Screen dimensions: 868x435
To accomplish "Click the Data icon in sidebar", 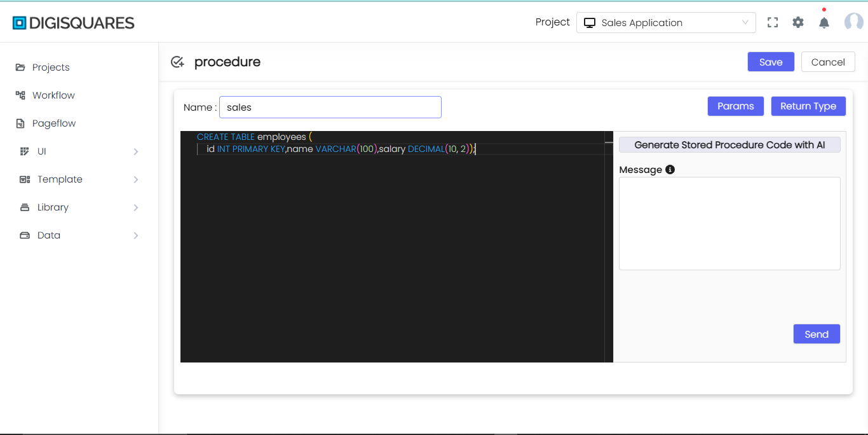I will pos(25,235).
